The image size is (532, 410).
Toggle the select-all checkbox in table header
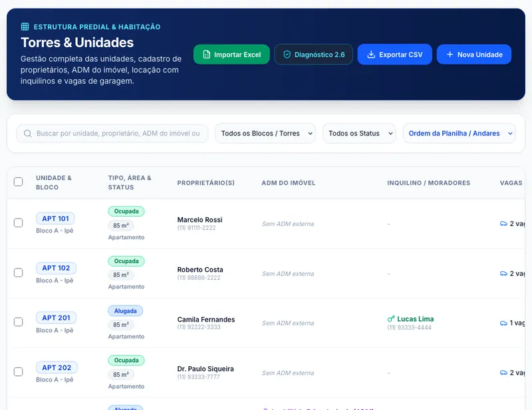point(19,182)
